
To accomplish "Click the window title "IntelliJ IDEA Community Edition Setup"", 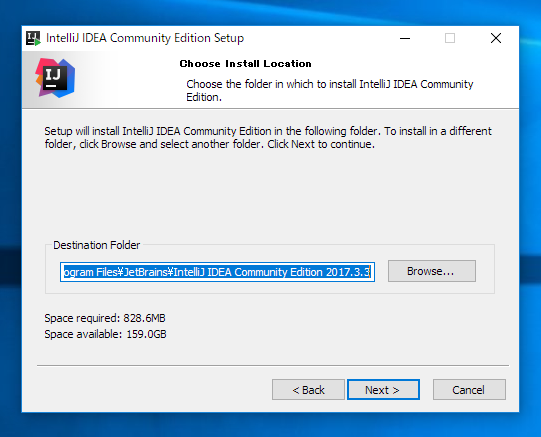I will pyautogui.click(x=145, y=38).
